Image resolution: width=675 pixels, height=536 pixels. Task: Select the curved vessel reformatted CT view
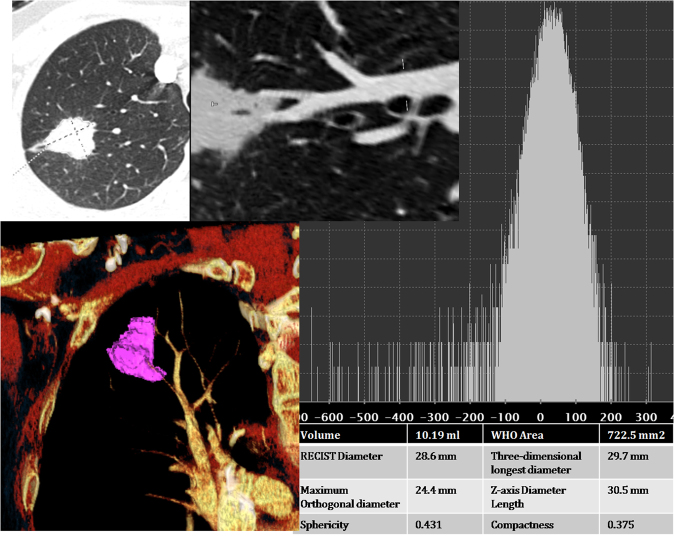(324, 110)
